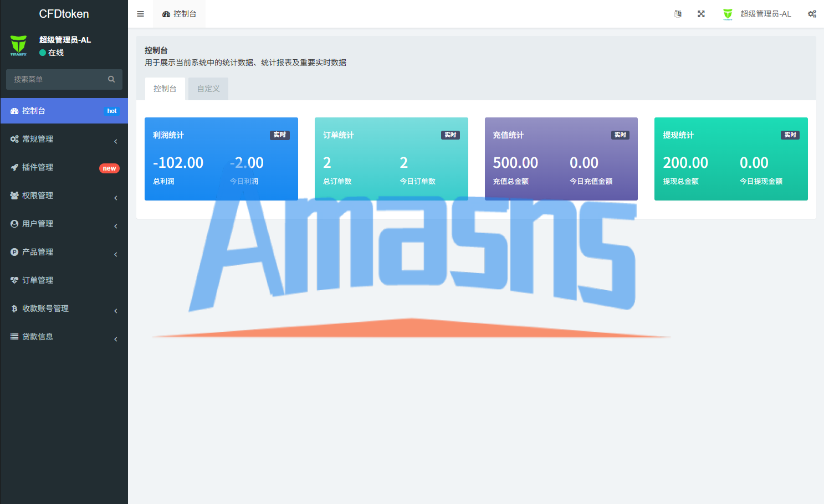824x504 pixels.
Task: Click the 贷款信息 list icon
Action: pos(14,337)
